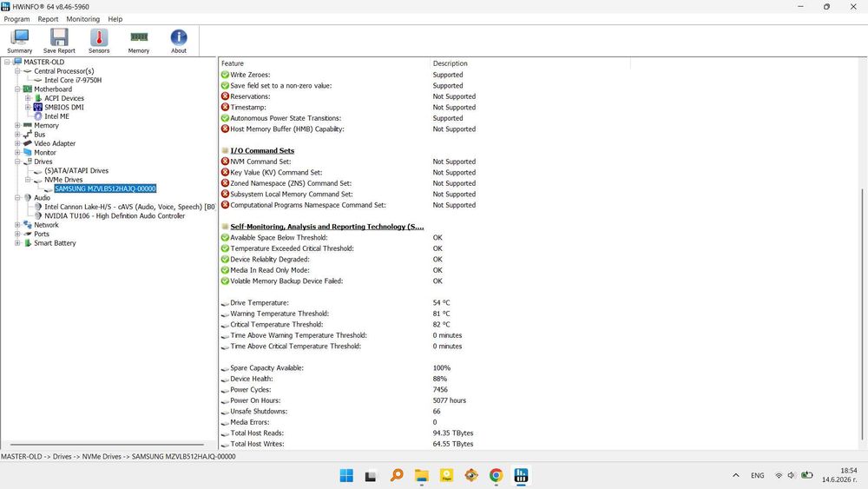
Task: Click the red X beside NVM Command Set
Action: [x=225, y=162]
